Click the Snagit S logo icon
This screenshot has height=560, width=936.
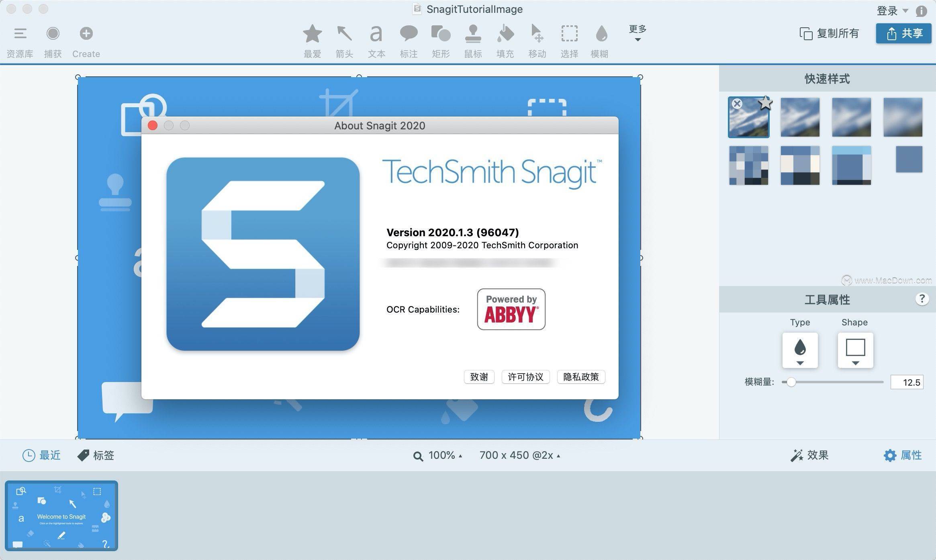pos(263,254)
